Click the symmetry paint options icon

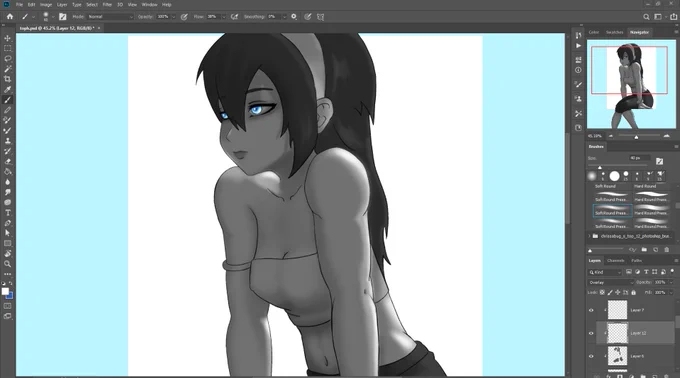pyautogui.click(x=320, y=16)
